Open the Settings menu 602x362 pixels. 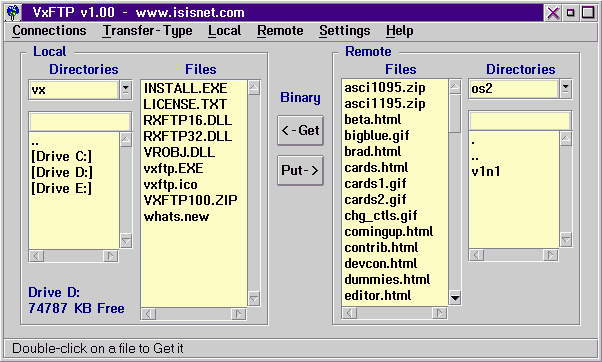pyautogui.click(x=345, y=31)
